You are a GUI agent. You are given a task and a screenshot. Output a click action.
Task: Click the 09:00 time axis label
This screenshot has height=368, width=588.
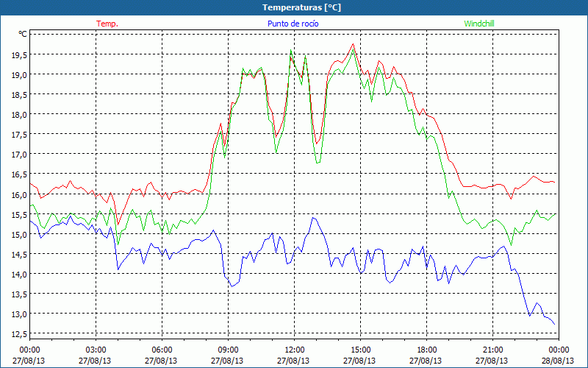[228, 350]
